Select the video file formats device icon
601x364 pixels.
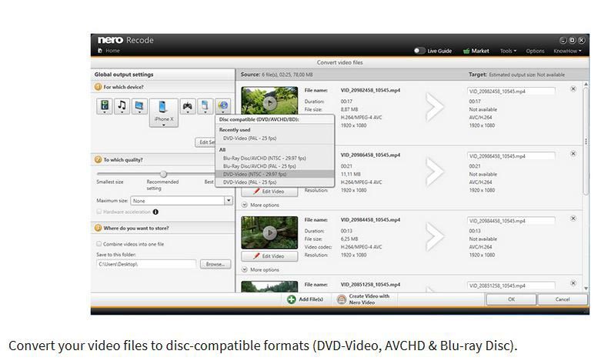(104, 106)
